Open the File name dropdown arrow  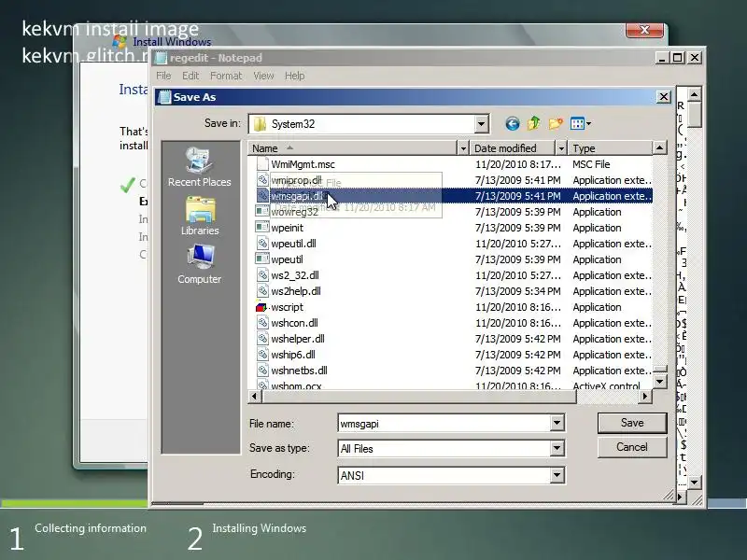pyautogui.click(x=557, y=423)
